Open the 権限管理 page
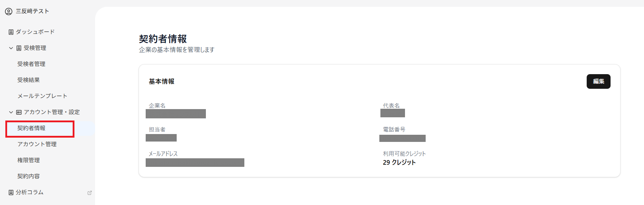644x205 pixels. (x=28, y=160)
